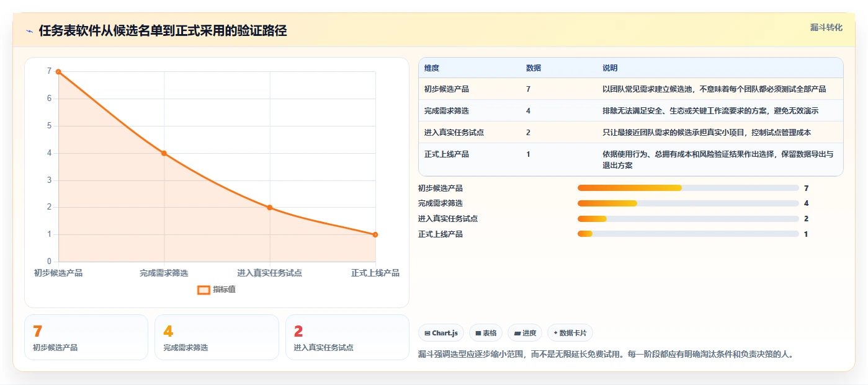
Task: Select the Chart.js tag chip
Action: pos(441,333)
